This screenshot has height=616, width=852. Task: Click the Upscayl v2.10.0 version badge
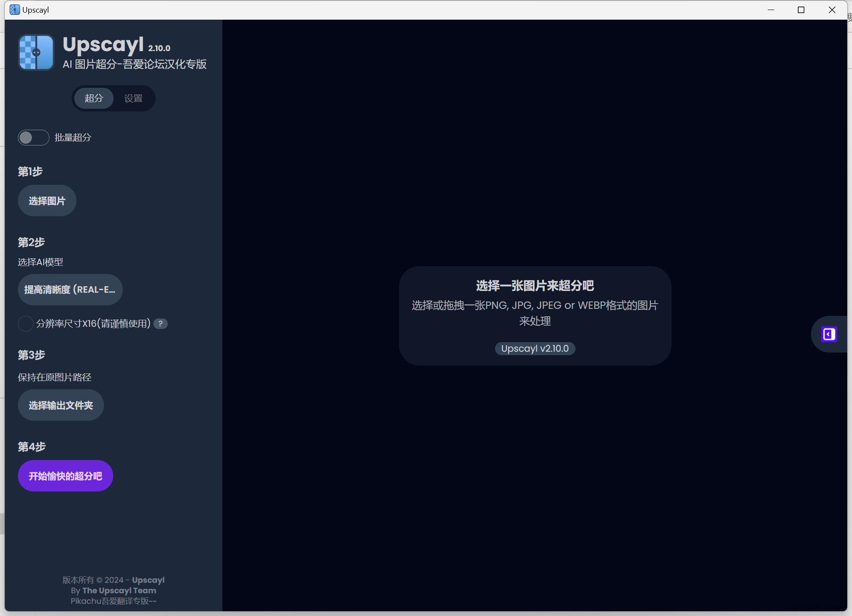(535, 349)
